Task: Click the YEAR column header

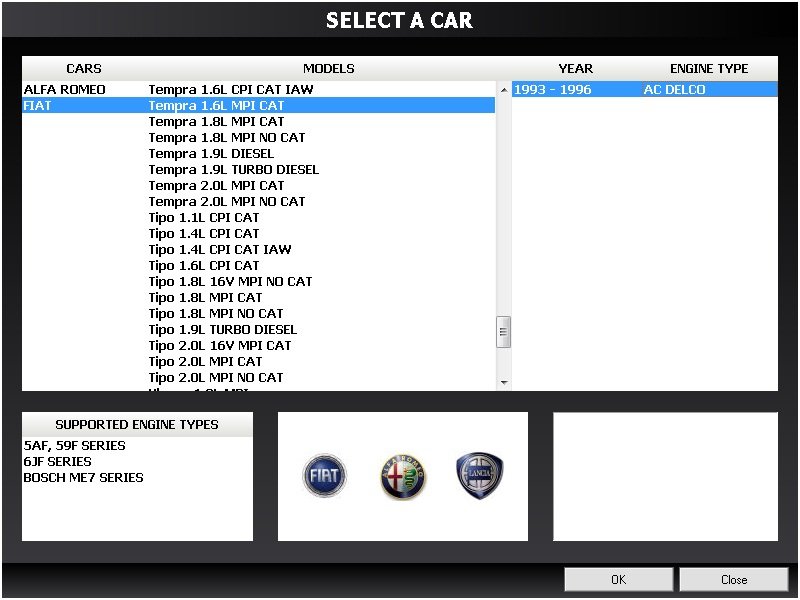Action: click(576, 68)
